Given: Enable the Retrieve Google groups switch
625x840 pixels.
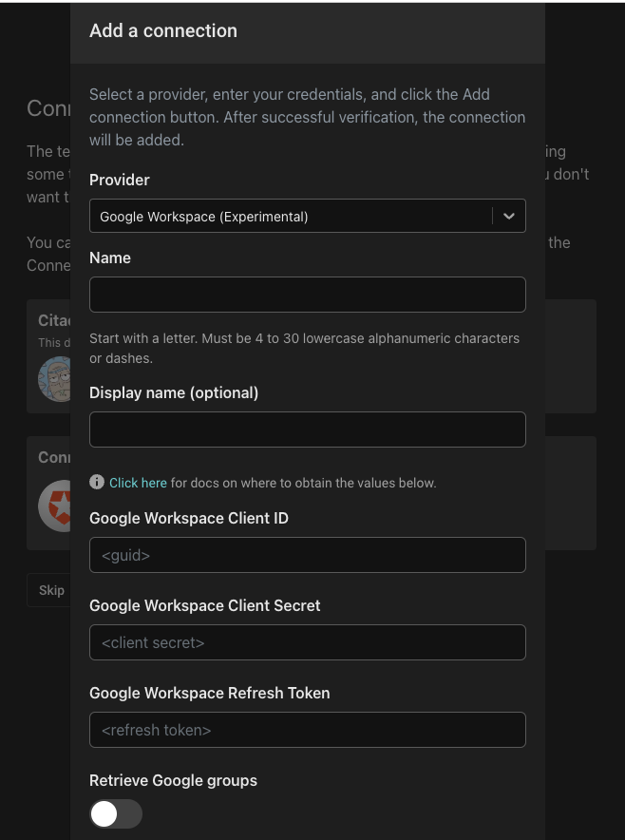Looking at the screenshot, I should pyautogui.click(x=116, y=813).
